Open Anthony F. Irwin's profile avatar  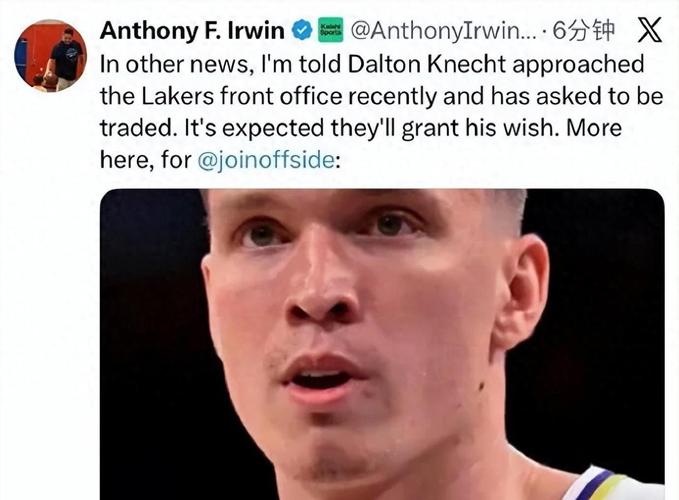tap(50, 56)
